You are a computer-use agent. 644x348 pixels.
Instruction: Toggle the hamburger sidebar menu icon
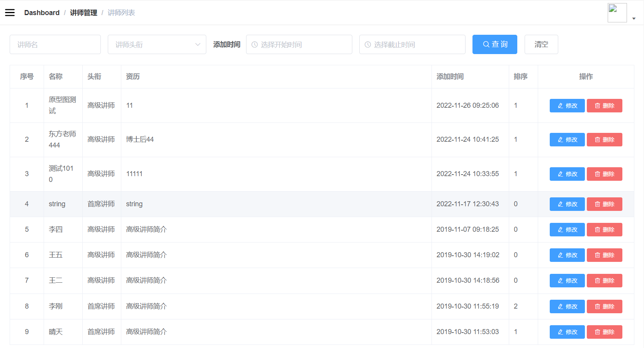pyautogui.click(x=10, y=13)
